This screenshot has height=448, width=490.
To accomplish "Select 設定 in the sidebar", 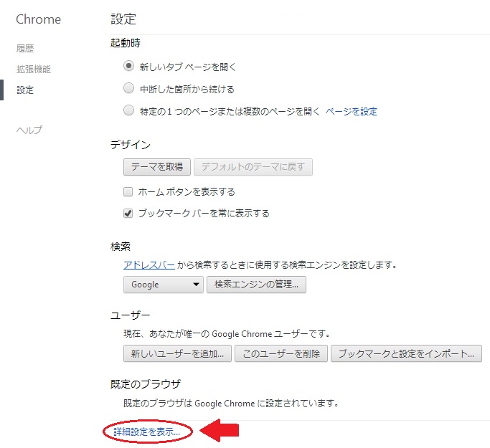I will [x=25, y=90].
